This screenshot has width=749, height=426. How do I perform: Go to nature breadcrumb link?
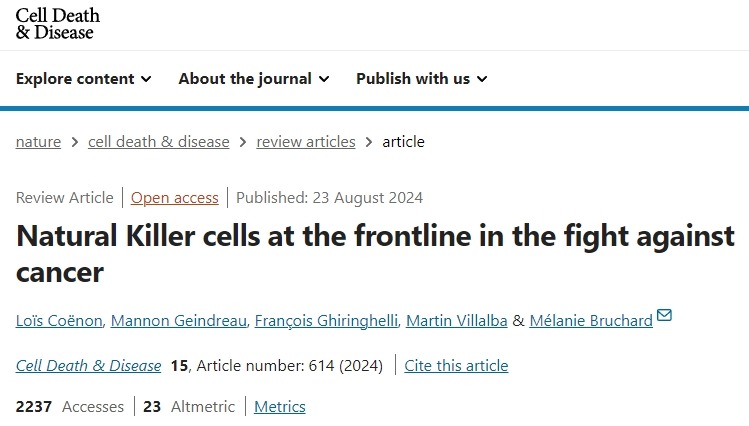38,142
